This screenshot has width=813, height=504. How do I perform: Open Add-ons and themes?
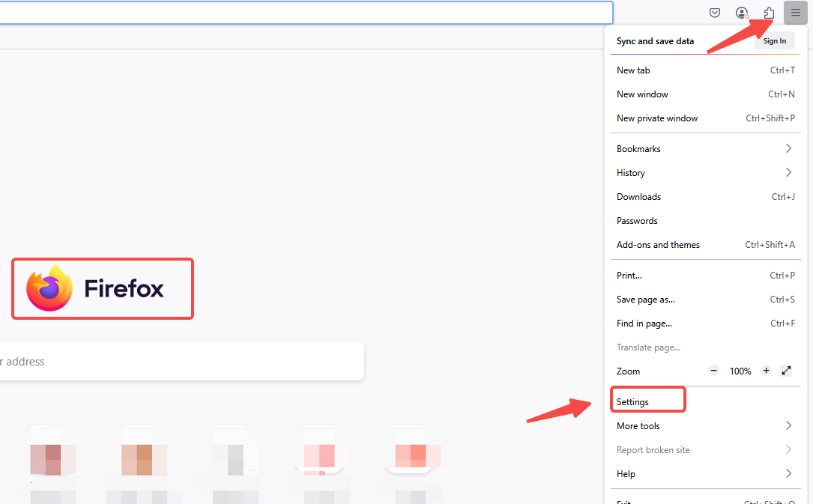(x=658, y=245)
